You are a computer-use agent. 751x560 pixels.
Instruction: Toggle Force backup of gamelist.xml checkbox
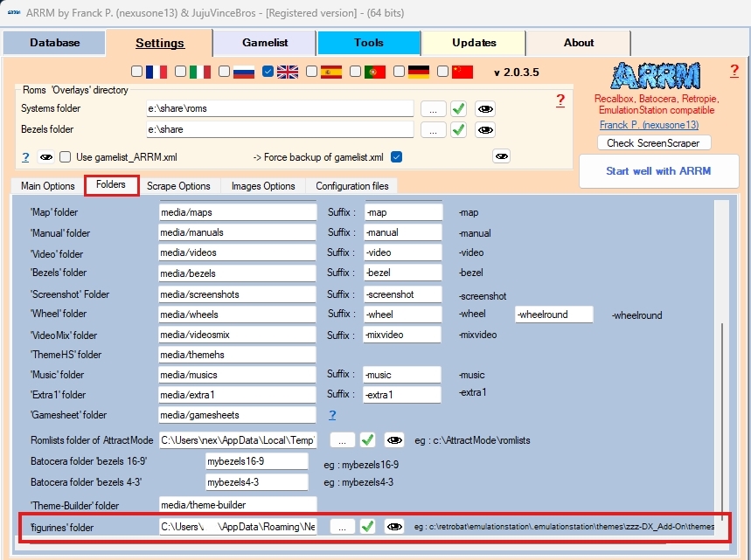pos(397,157)
